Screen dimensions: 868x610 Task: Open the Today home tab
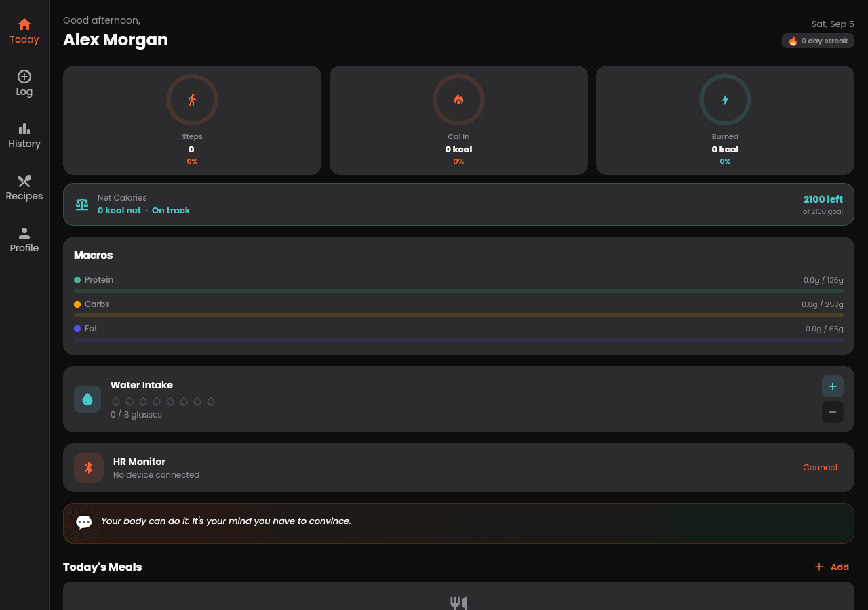(x=24, y=32)
